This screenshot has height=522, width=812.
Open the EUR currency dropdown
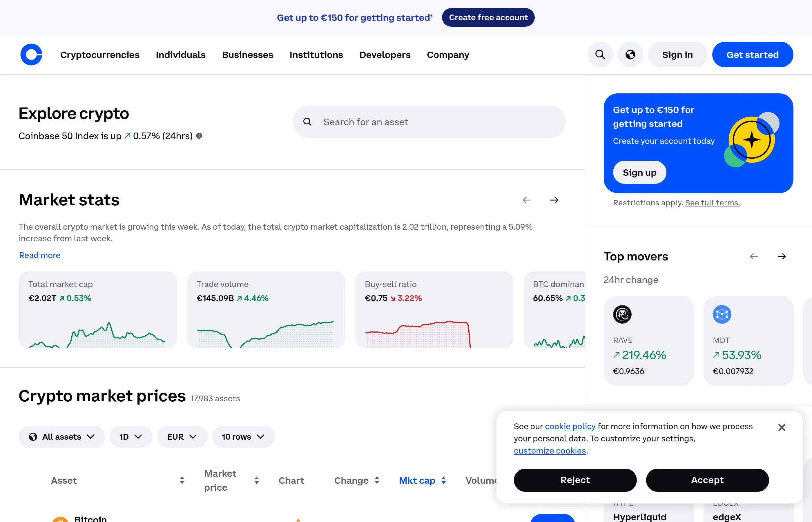point(182,436)
